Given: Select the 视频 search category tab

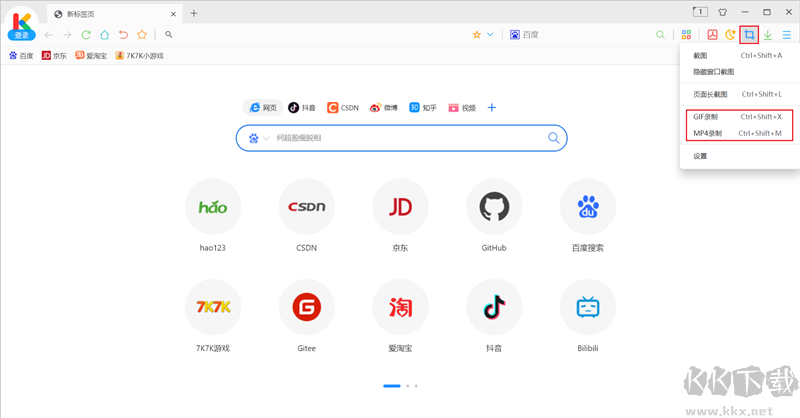Looking at the screenshot, I should [462, 108].
